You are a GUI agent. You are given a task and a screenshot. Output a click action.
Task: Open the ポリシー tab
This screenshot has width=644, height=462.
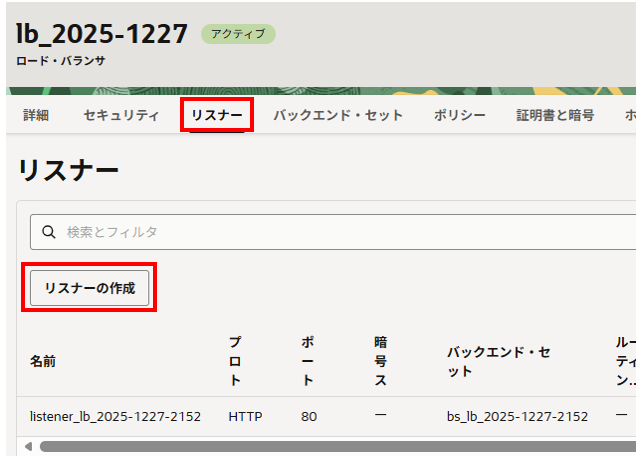tap(460, 116)
